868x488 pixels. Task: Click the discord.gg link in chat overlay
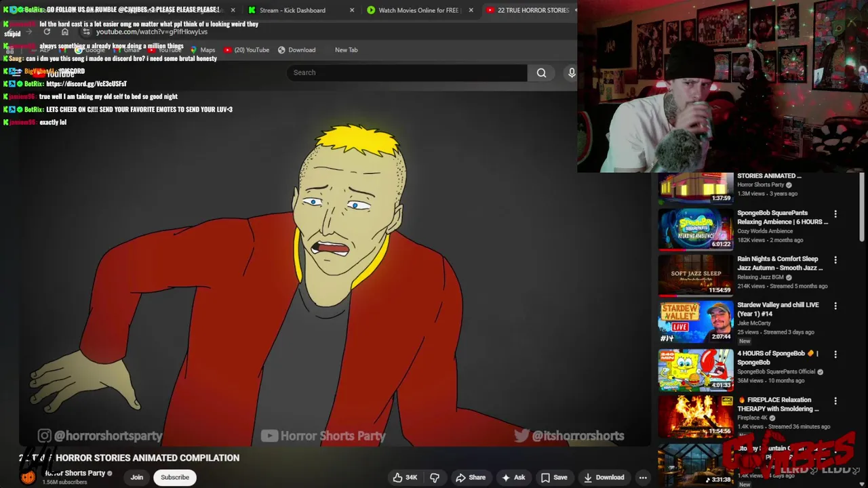point(87,83)
